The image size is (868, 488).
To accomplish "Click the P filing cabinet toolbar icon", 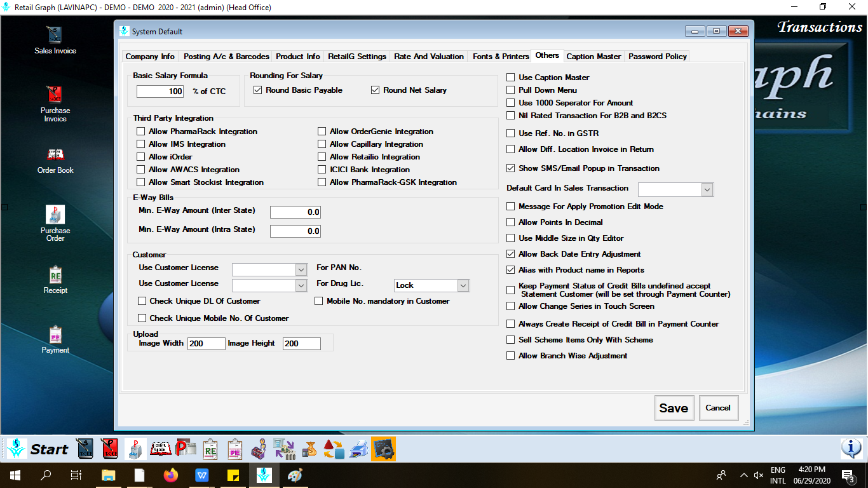I will click(135, 449).
